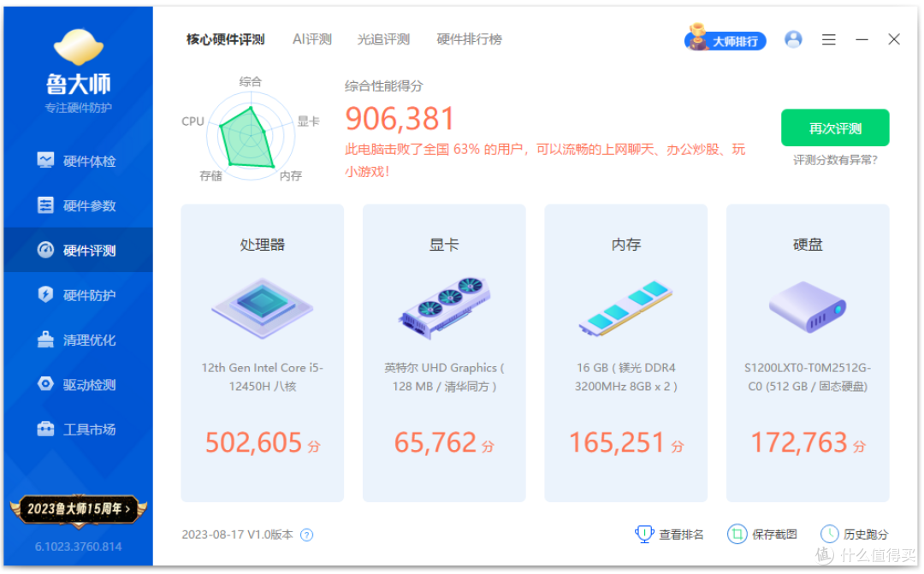The image size is (924, 574).
Task: Click total score 906,381
Action: click(x=400, y=118)
